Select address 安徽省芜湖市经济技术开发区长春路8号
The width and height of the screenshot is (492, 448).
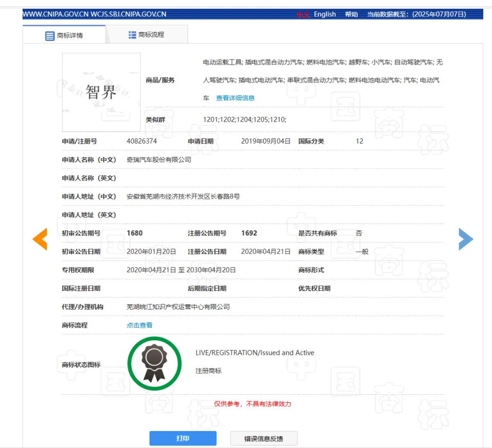183,196
